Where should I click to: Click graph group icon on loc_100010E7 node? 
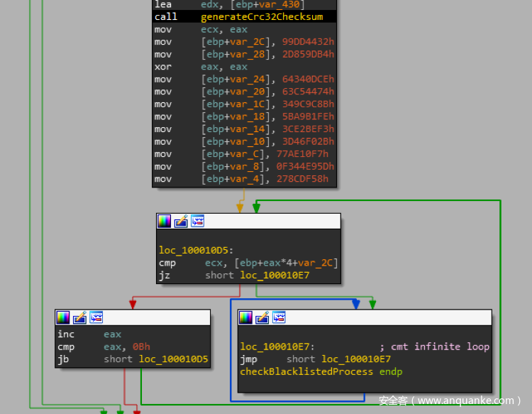point(279,317)
